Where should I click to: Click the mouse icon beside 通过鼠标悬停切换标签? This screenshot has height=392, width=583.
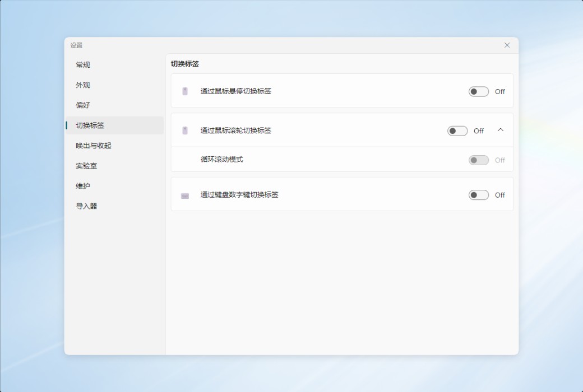point(185,91)
